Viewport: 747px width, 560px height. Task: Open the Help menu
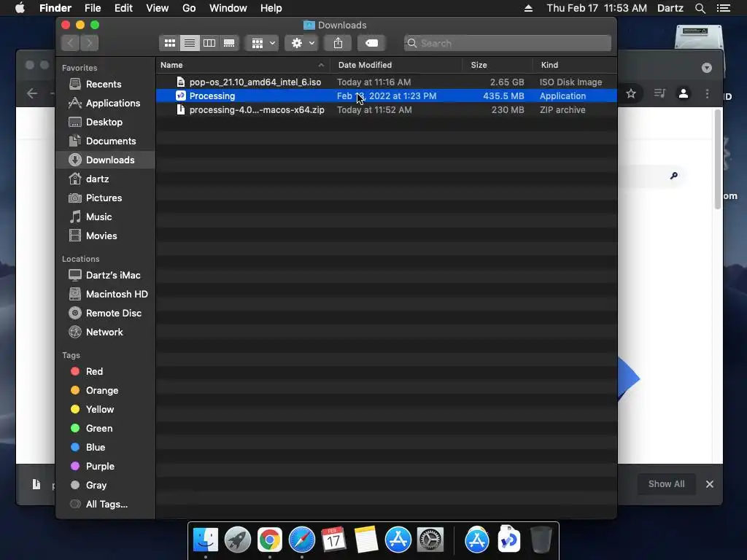pyautogui.click(x=271, y=8)
